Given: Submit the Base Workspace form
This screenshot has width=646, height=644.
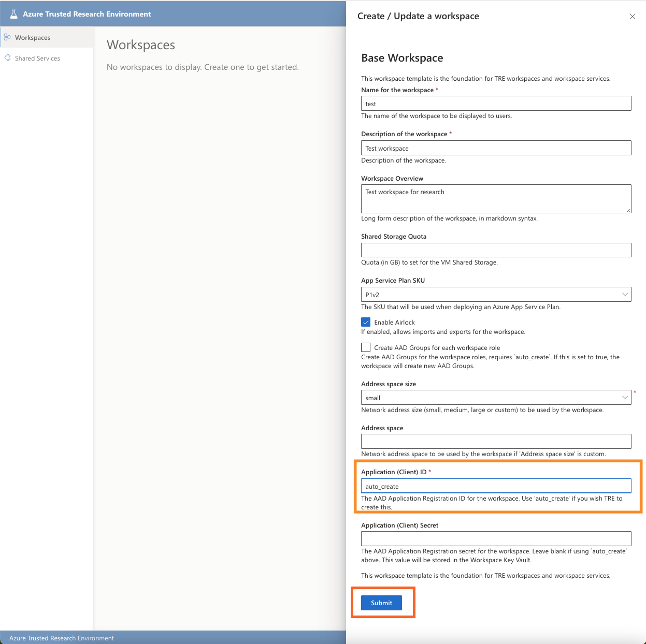Looking at the screenshot, I should (381, 603).
